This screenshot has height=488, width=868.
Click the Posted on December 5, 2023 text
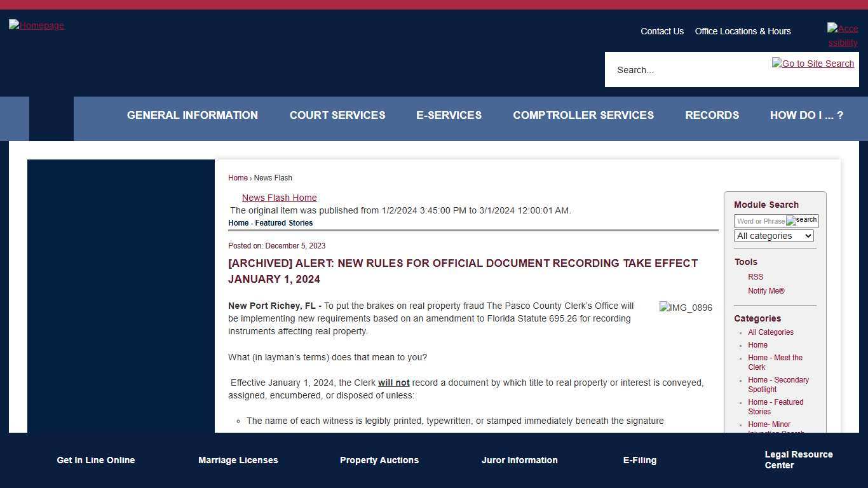click(x=277, y=246)
